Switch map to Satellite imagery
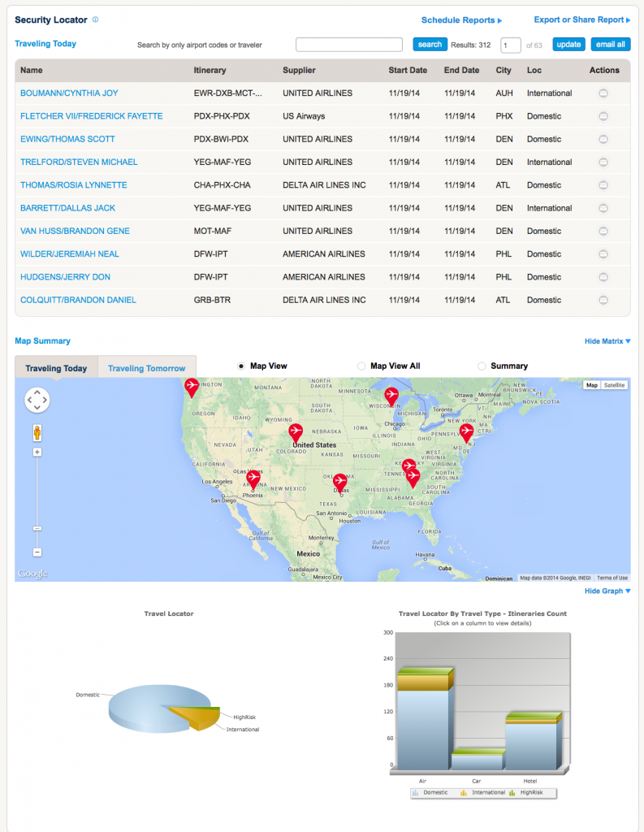This screenshot has height=832, width=644. pos(614,385)
